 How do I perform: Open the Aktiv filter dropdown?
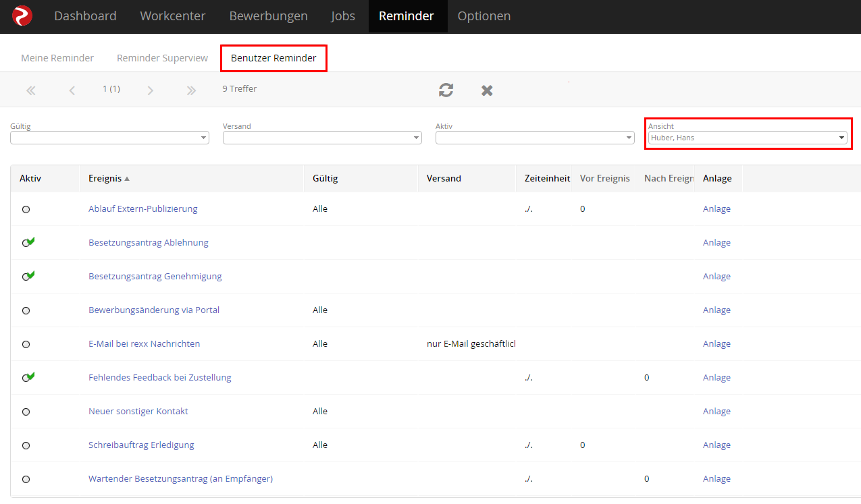pyautogui.click(x=535, y=138)
